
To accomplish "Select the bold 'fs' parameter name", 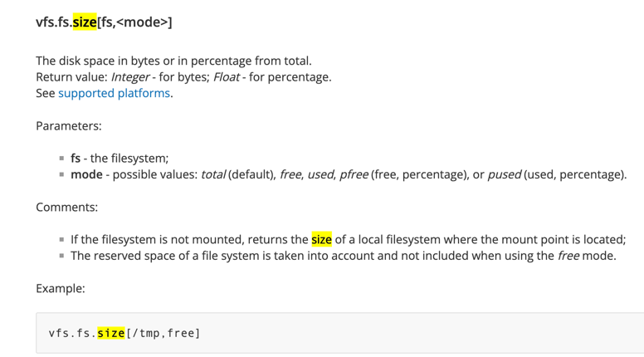I will point(76,159).
